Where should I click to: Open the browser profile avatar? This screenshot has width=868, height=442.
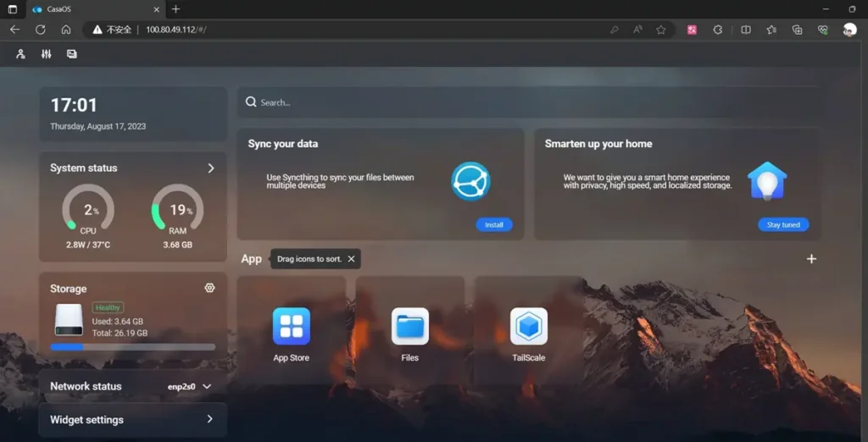click(x=849, y=30)
